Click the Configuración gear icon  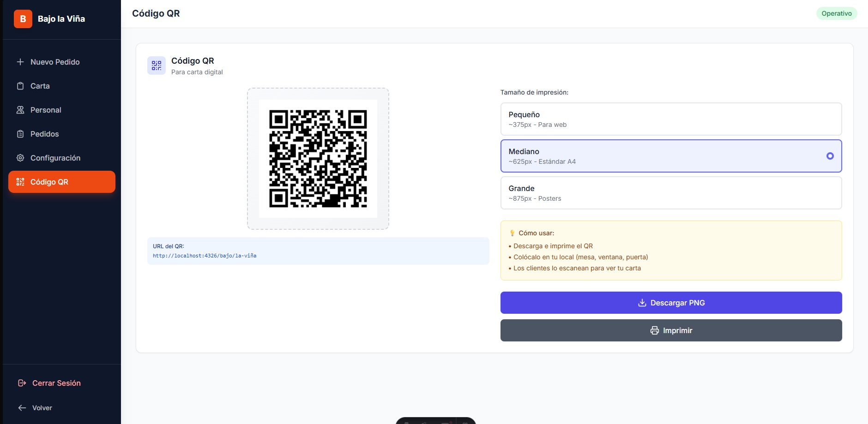click(x=20, y=158)
